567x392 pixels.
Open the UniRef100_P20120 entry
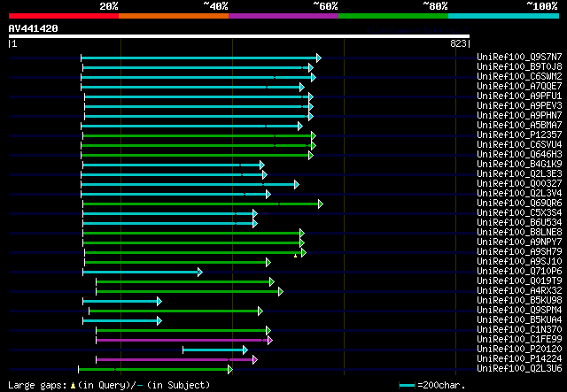519,350
